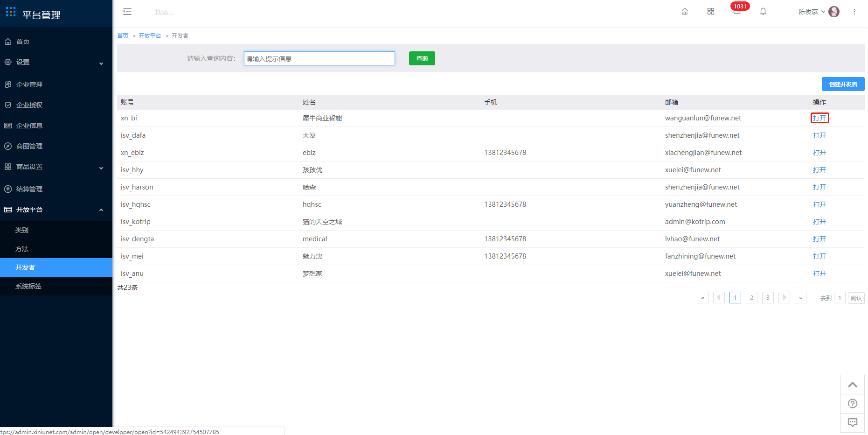Open the 结算管理 sidebar menu item
Viewport: 868px width, 435px height.
56,189
